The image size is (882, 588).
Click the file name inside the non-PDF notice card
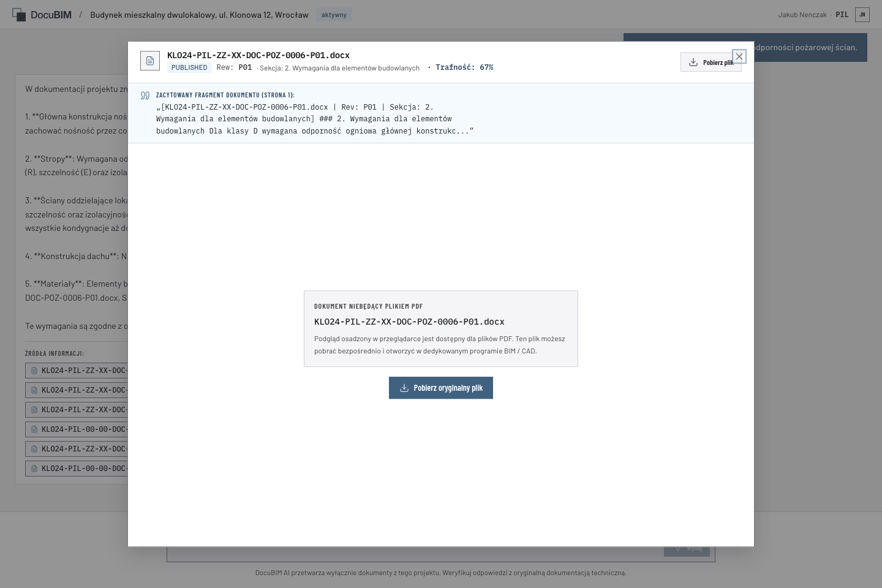click(409, 322)
